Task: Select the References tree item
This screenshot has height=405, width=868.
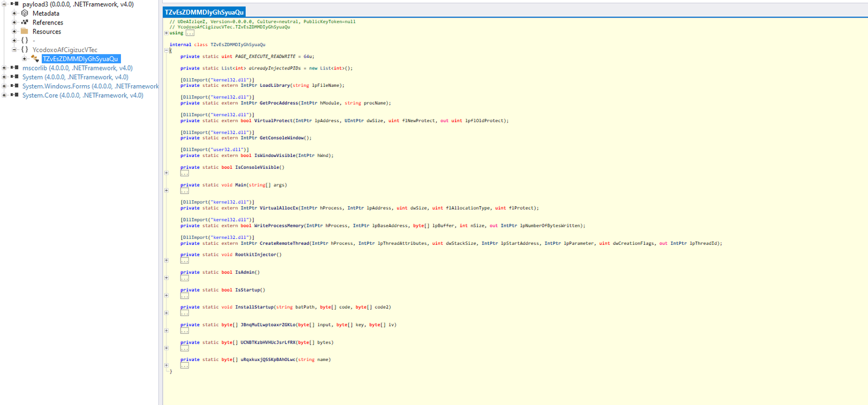Action: pos(48,22)
